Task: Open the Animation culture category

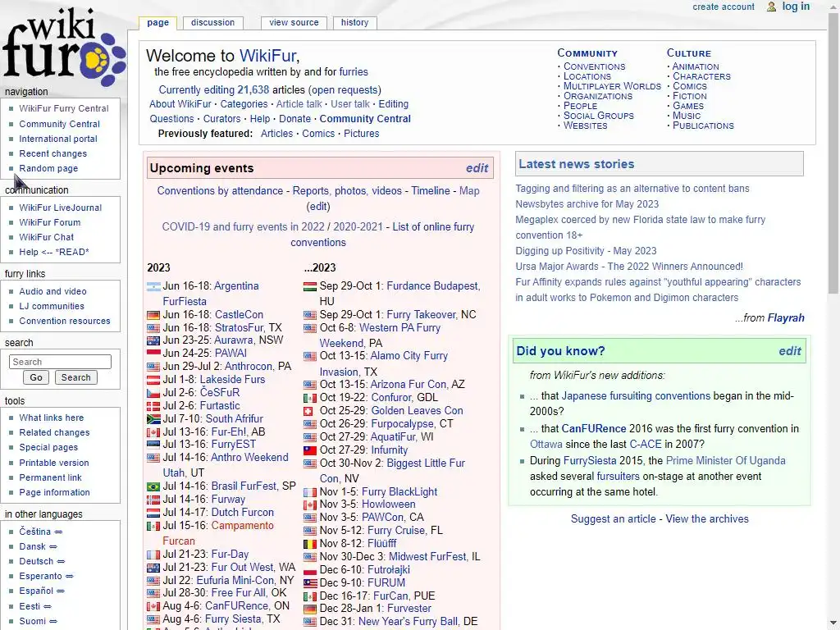Action: click(x=696, y=66)
